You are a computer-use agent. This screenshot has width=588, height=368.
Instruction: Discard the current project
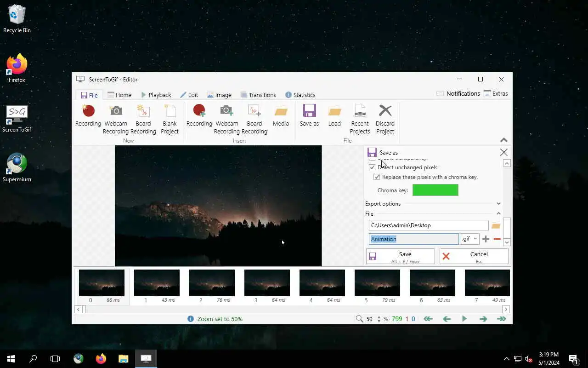click(x=385, y=119)
